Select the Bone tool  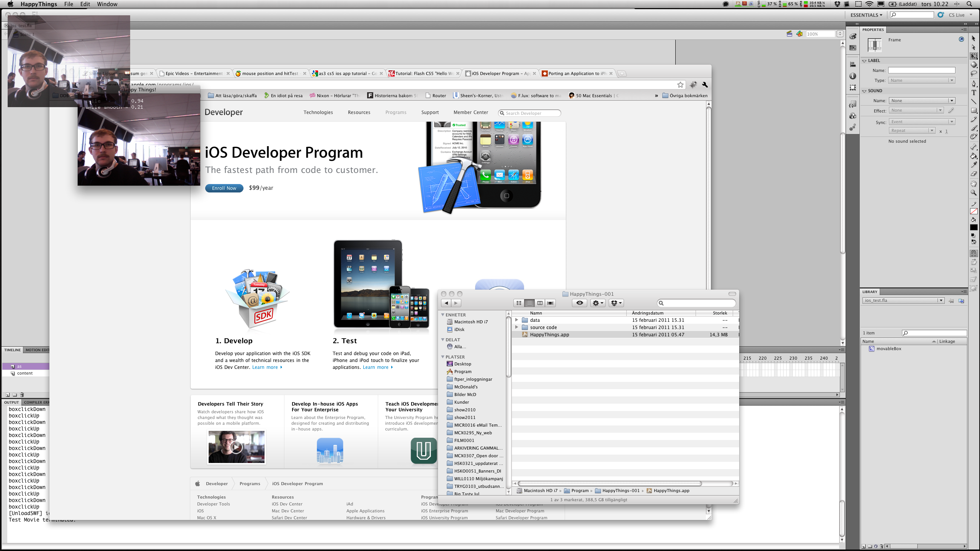click(973, 147)
